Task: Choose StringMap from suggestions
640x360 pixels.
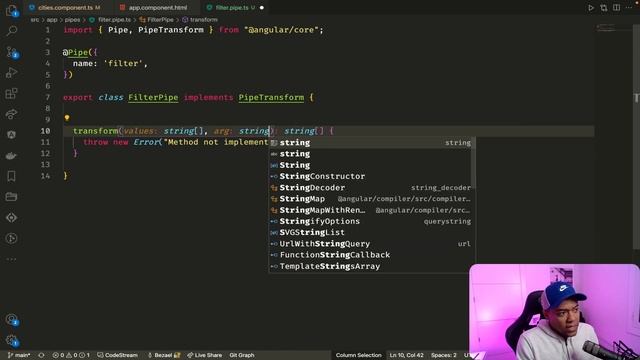Action: pos(371,199)
